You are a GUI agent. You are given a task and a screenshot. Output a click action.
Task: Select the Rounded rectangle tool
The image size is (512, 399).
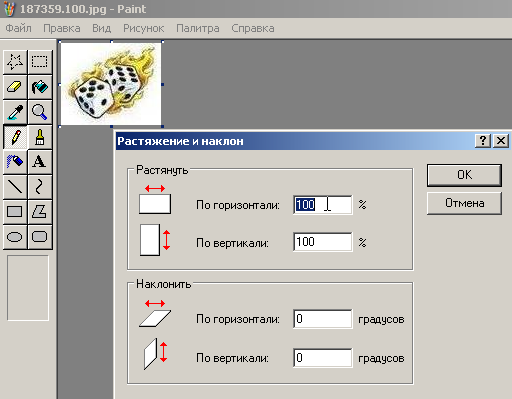tap(40, 237)
